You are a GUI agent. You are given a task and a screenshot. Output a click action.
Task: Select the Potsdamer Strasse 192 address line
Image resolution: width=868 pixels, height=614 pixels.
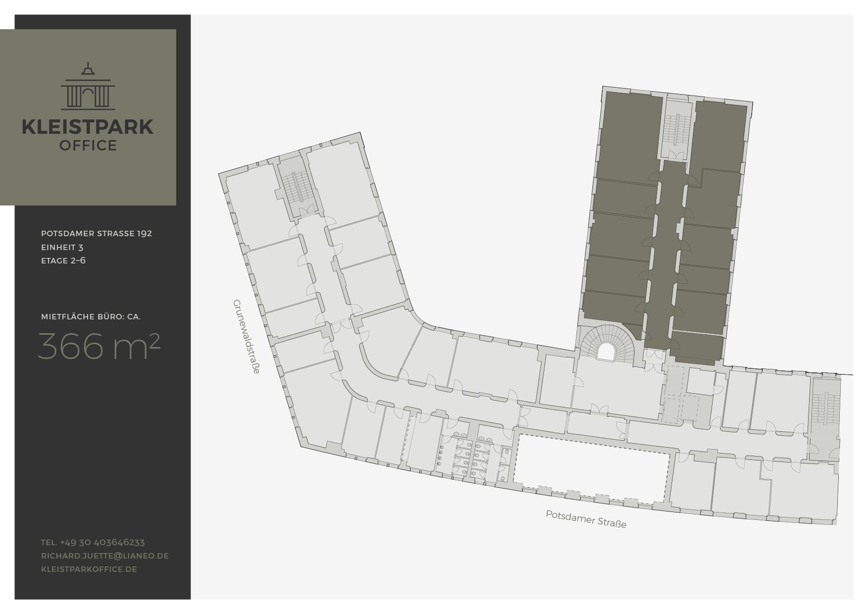96,233
